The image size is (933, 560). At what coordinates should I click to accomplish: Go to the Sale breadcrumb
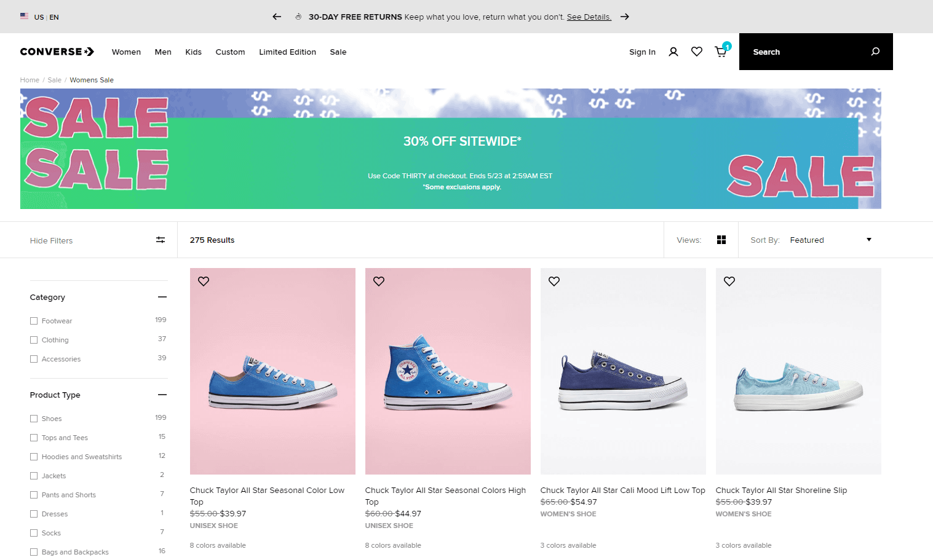(x=55, y=80)
